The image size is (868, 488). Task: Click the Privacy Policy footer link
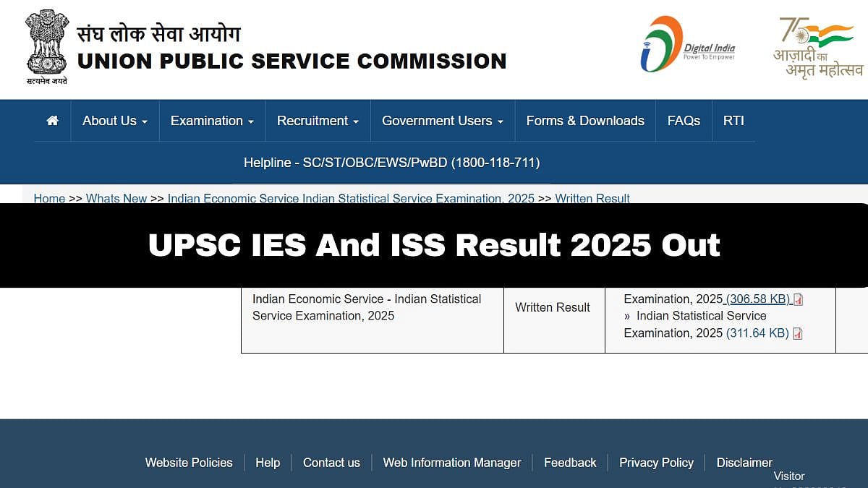(x=656, y=463)
